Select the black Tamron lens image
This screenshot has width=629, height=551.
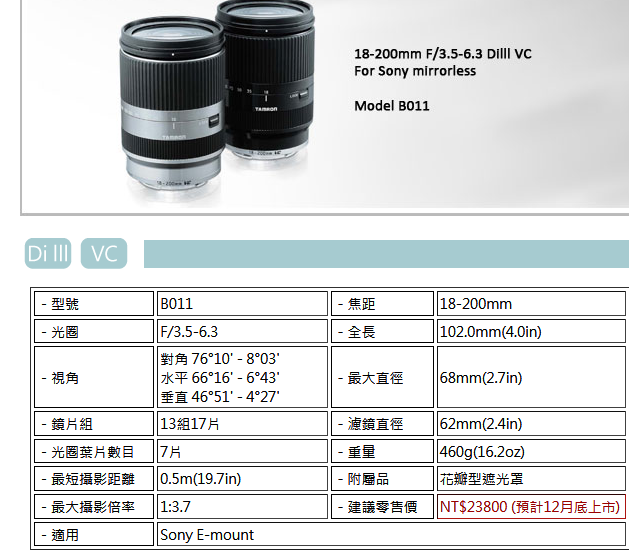(268, 80)
